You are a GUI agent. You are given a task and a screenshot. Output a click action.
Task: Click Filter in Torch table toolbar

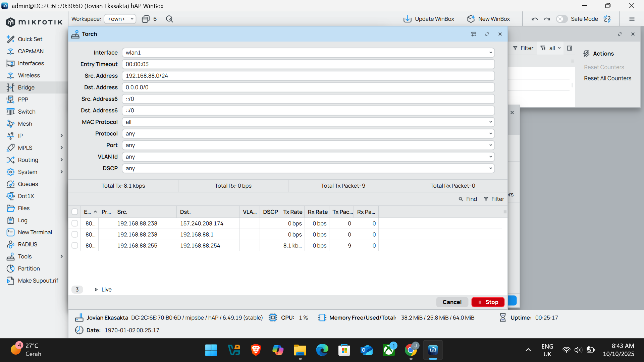494,199
